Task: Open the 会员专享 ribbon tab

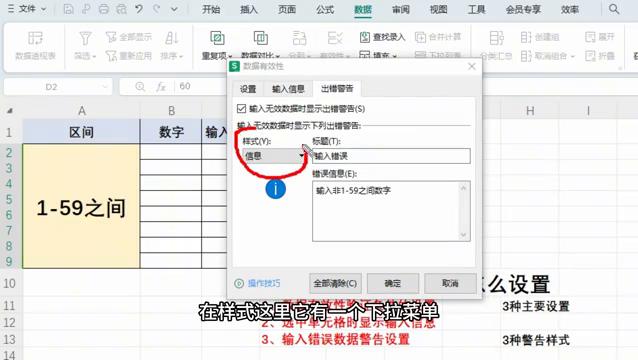Action: coord(523,9)
